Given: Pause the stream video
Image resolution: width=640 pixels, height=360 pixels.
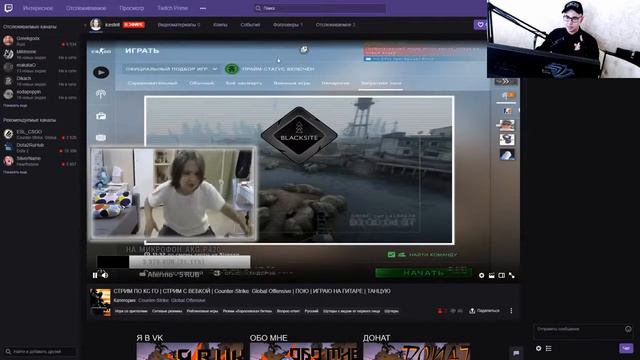Looking at the screenshot, I should 95,276.
